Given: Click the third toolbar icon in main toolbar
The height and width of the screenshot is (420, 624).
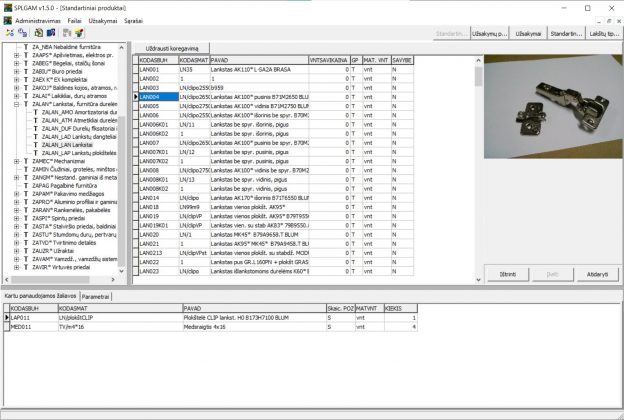Looking at the screenshot, I should pos(36,34).
